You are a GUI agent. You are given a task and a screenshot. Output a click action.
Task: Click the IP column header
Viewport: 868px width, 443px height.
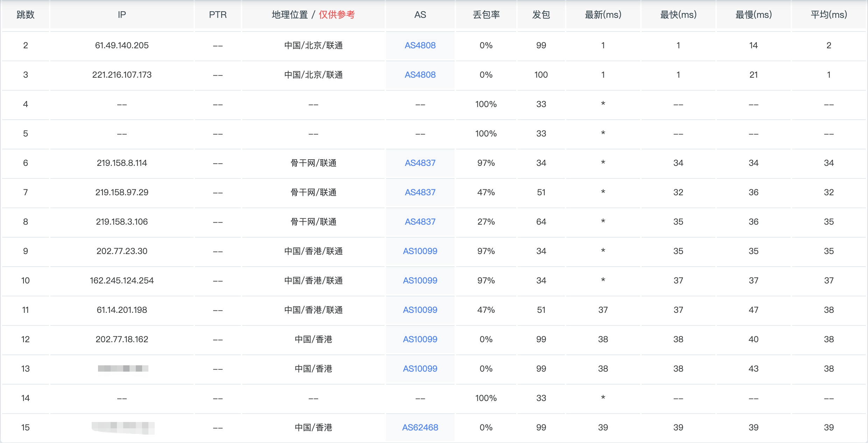122,15
